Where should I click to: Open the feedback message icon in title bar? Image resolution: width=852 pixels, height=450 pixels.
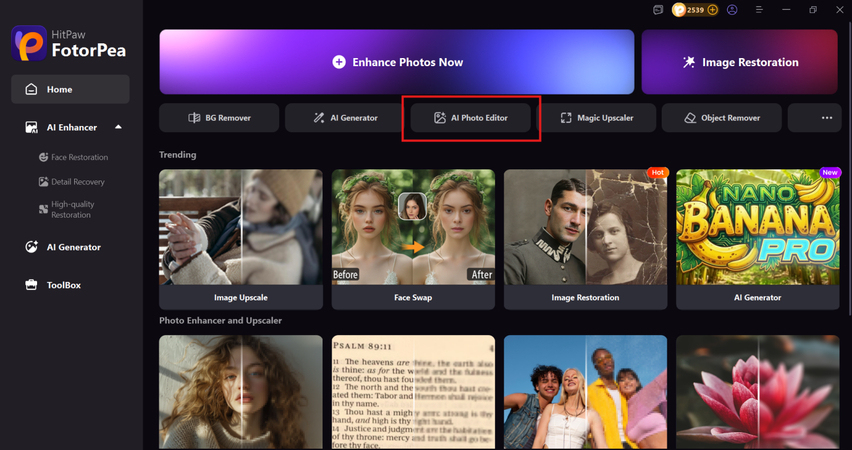point(658,10)
